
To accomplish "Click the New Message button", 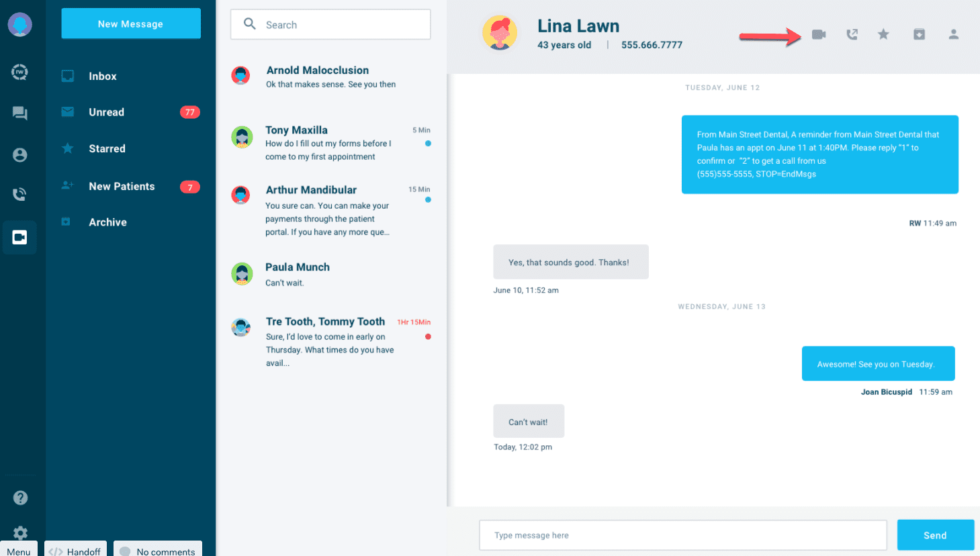I will [131, 24].
